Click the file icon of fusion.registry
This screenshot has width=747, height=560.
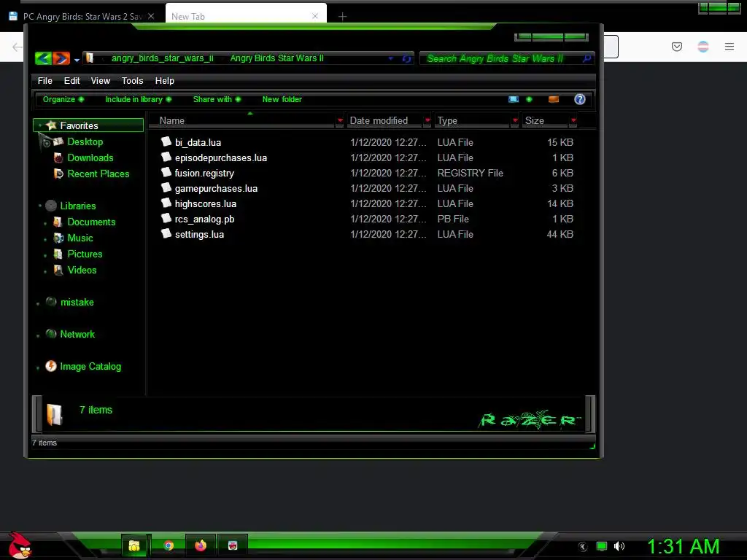pos(166,172)
